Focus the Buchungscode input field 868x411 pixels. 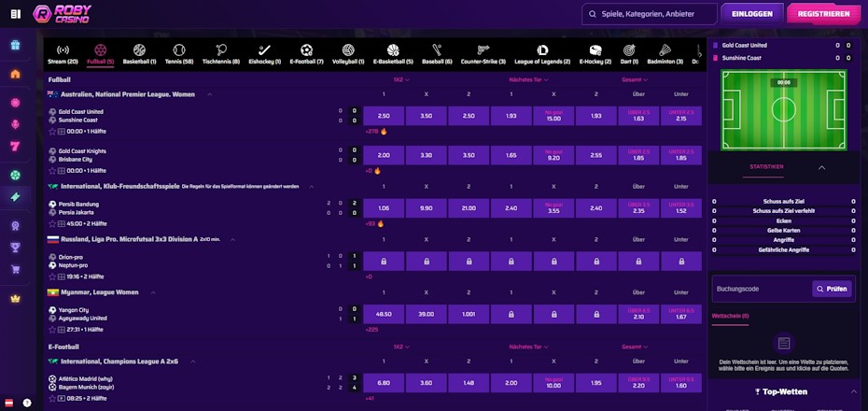coord(762,289)
